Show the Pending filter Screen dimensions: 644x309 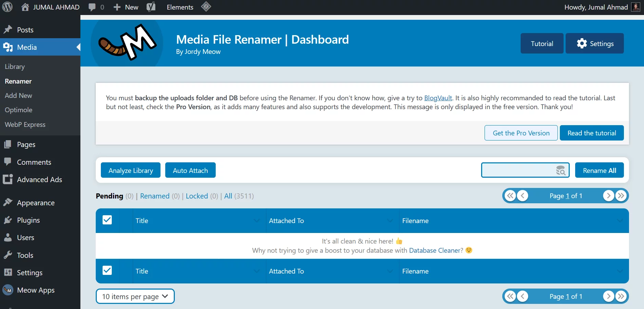pyautogui.click(x=109, y=196)
